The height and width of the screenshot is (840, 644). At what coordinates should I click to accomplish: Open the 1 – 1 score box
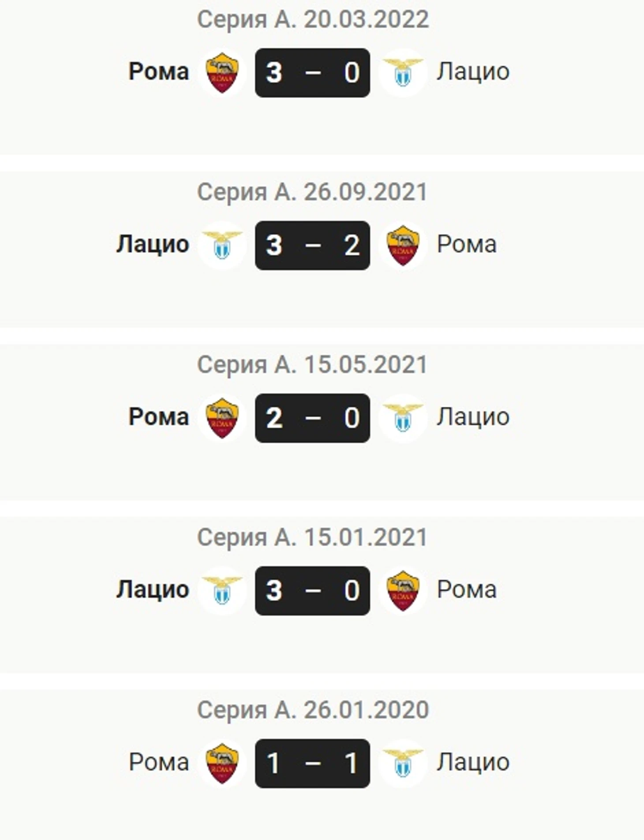click(312, 763)
